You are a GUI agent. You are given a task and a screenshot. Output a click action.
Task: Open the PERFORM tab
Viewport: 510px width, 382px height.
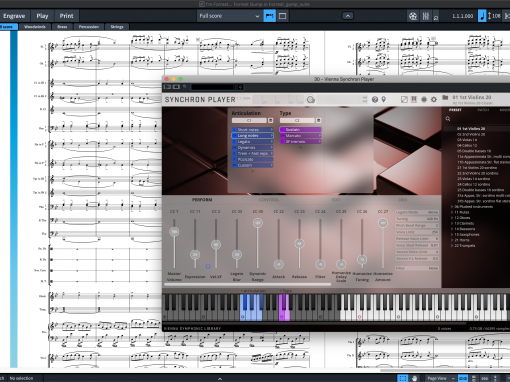click(x=202, y=200)
